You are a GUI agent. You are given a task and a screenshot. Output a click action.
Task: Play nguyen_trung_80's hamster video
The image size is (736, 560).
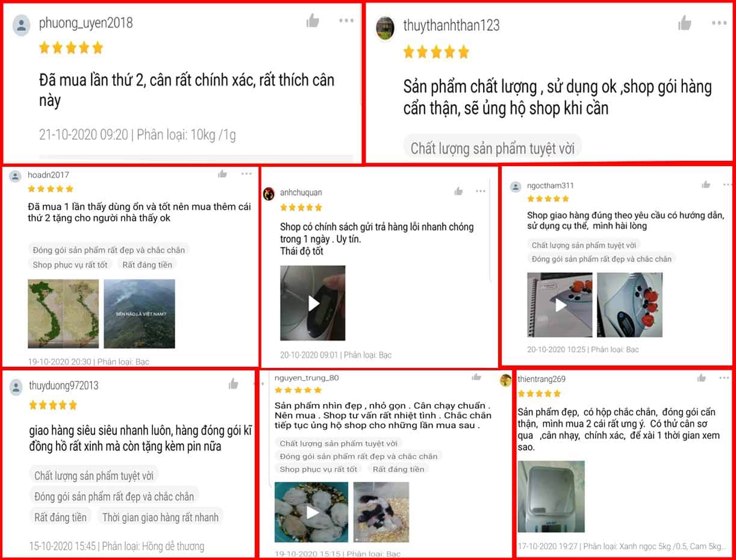pos(311,512)
